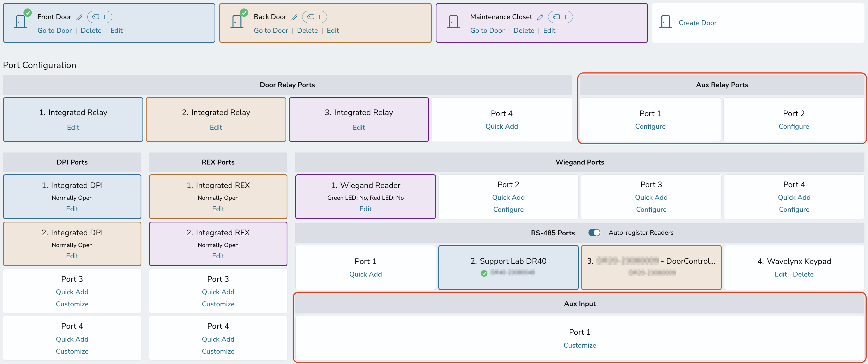Click the Wiegand Ports section header

pyautogui.click(x=579, y=162)
